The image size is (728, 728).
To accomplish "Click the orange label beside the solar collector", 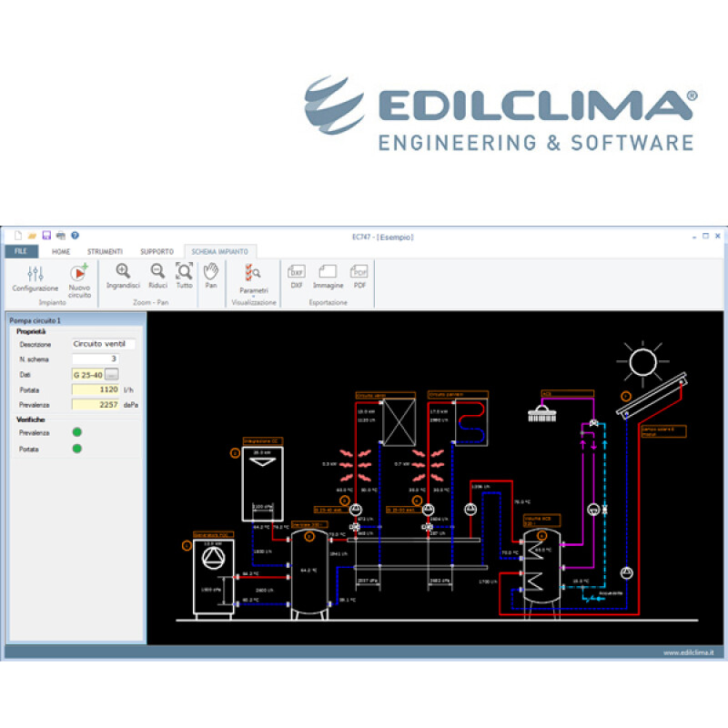I will click(x=663, y=431).
